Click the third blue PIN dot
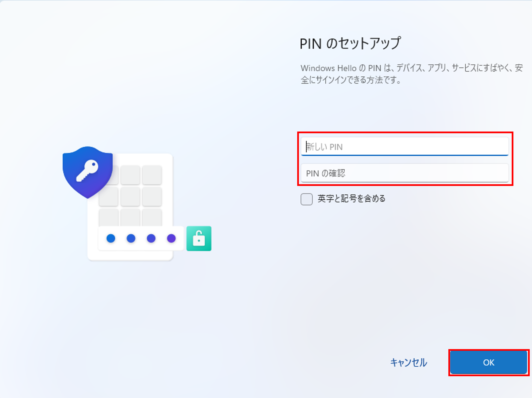This screenshot has height=398, width=532. [x=151, y=239]
